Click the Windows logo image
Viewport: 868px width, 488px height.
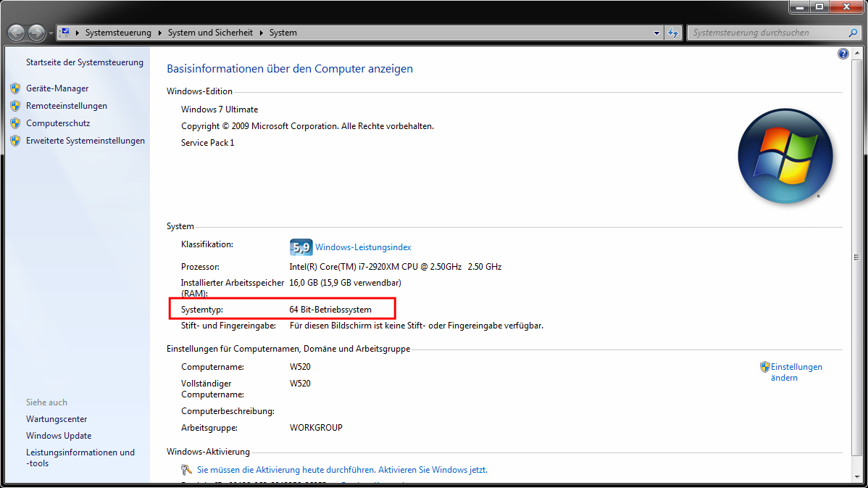point(785,156)
